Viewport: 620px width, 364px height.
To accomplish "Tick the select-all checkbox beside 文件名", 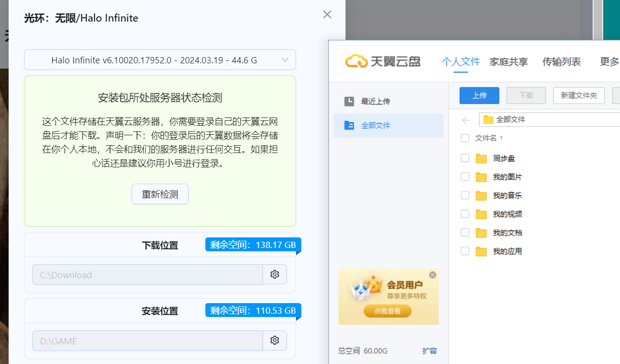I will tap(465, 138).
